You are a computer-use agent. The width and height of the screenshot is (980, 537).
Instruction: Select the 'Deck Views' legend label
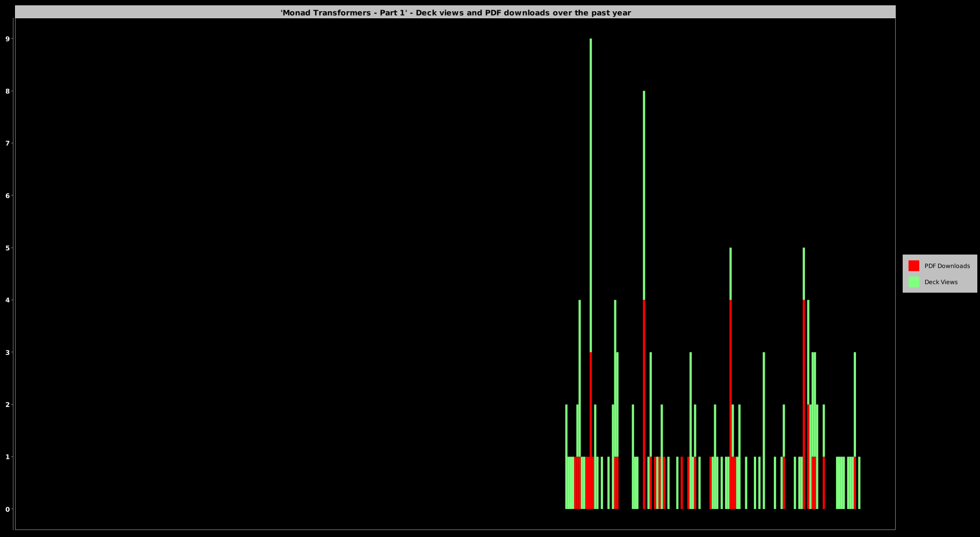(x=941, y=282)
